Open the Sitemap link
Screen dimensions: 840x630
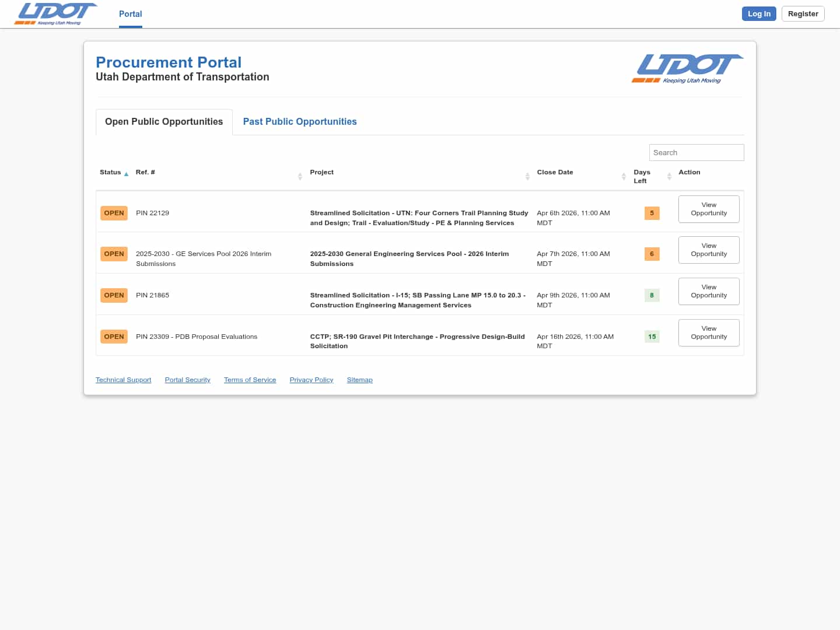pyautogui.click(x=359, y=380)
